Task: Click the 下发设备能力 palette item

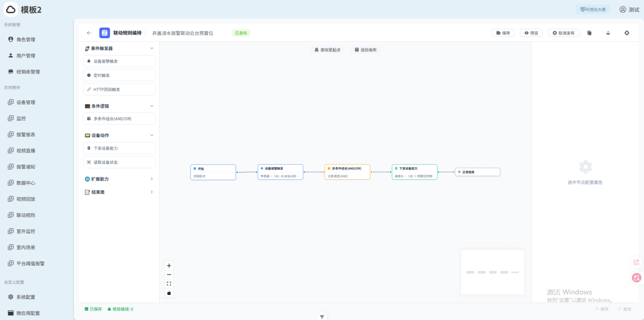Action: (x=119, y=148)
